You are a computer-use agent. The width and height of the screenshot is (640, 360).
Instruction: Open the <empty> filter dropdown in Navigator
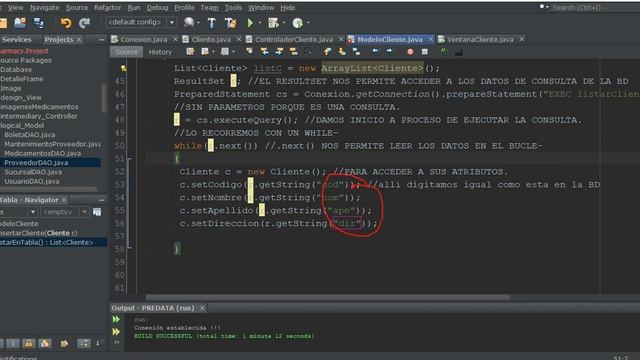tap(84, 212)
